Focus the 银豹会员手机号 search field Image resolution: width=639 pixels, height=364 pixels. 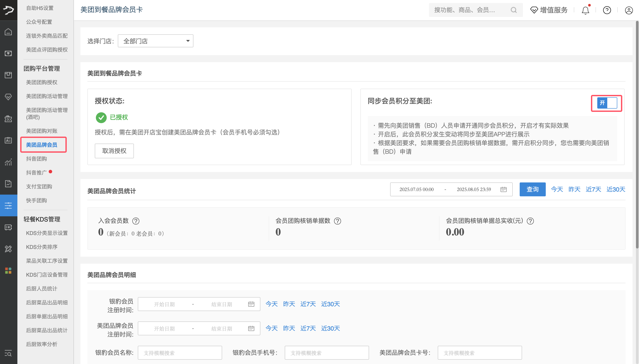click(x=326, y=353)
